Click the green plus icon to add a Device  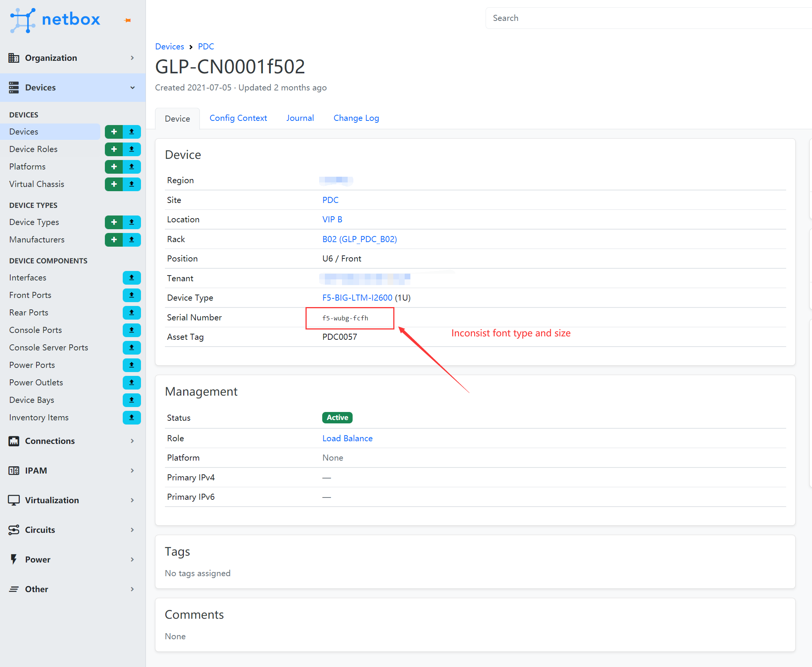[x=114, y=131]
